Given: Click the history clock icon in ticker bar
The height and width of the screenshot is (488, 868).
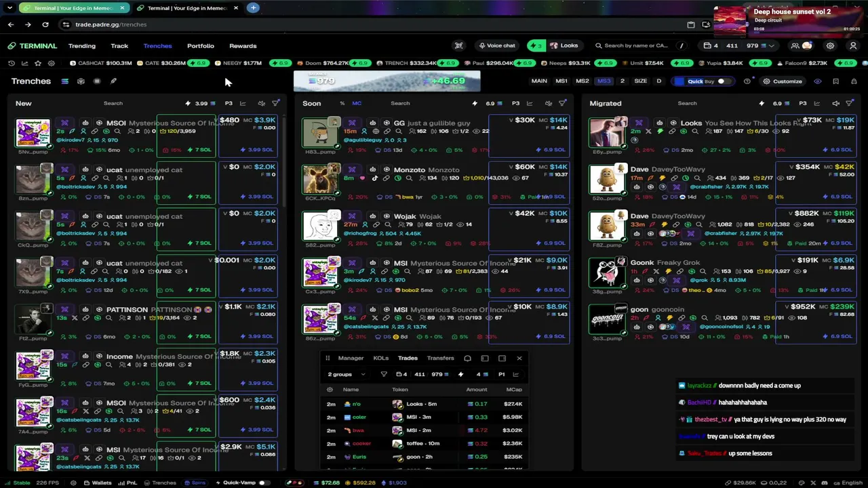Looking at the screenshot, I should 12,63.
